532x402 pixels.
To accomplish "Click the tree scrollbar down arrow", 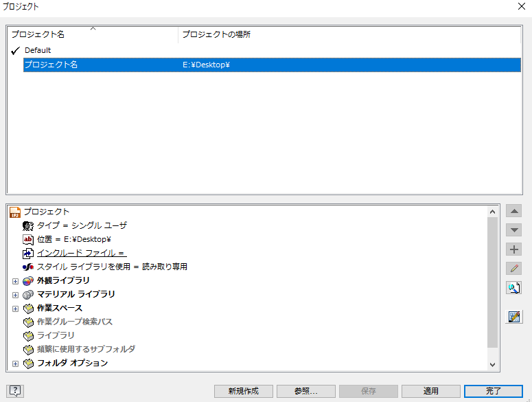I will (493, 365).
